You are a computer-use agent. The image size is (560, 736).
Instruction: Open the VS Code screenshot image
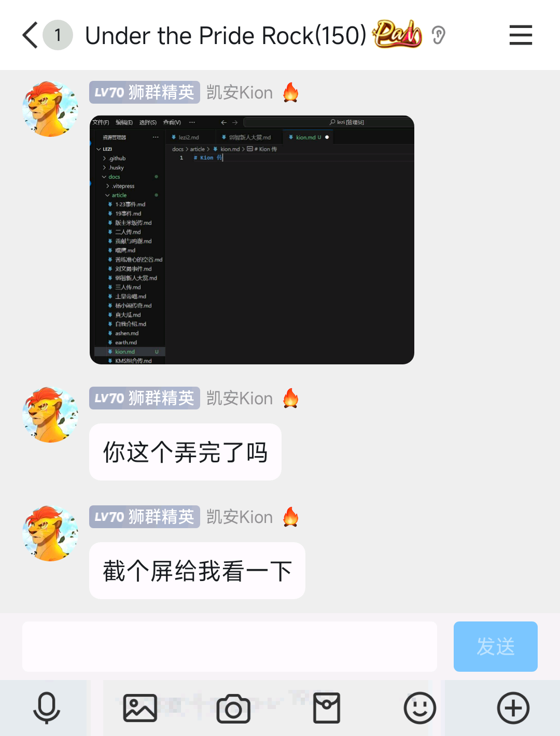[252, 240]
